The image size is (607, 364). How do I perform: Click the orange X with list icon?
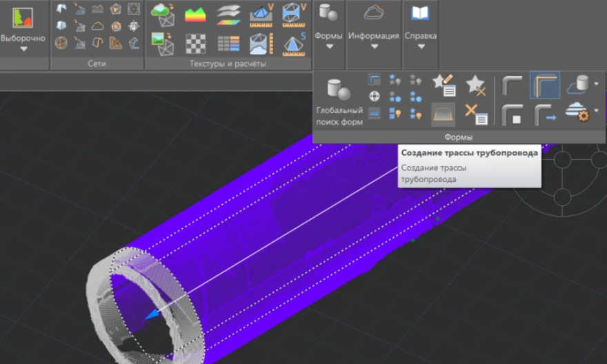point(475,113)
